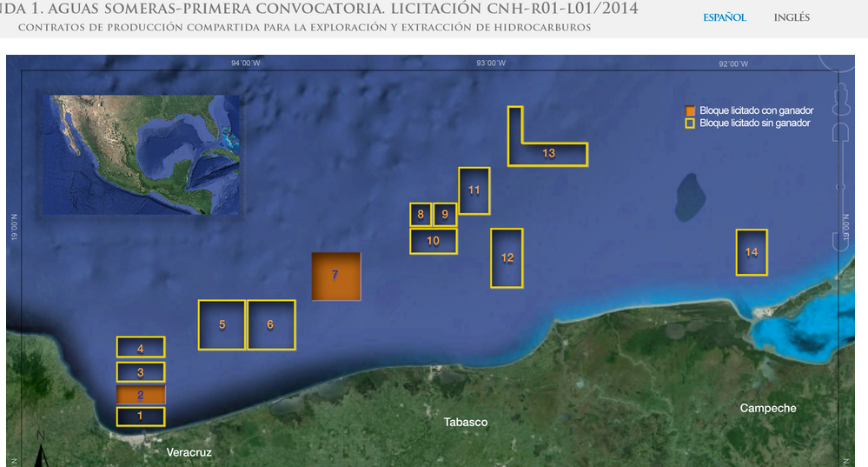Choose block 10 below blocks 8 and 9

434,241
